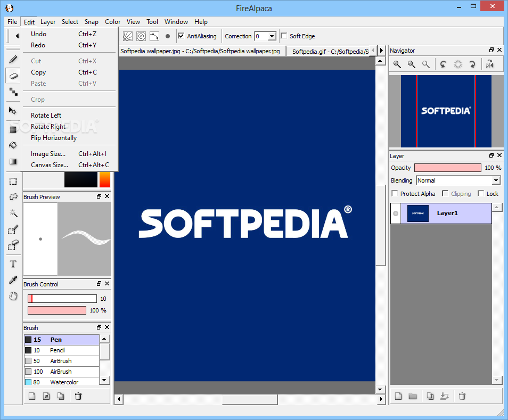The image size is (508, 420).
Task: Merge layer down icon in Layer panel
Action: click(x=445, y=396)
